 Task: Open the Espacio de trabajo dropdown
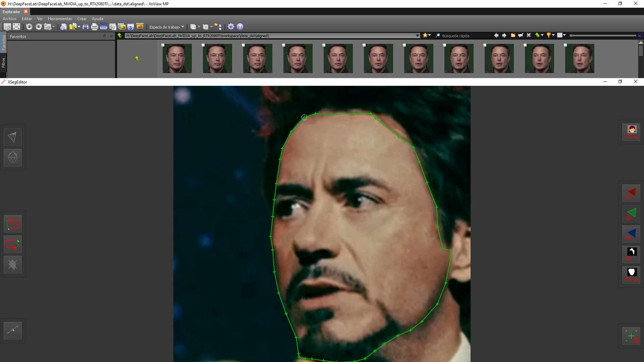[x=166, y=27]
